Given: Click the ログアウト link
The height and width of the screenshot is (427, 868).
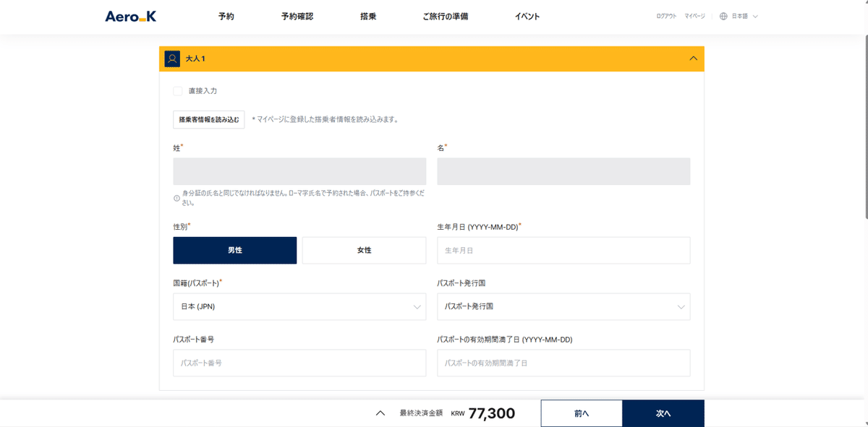Looking at the screenshot, I should (x=666, y=16).
